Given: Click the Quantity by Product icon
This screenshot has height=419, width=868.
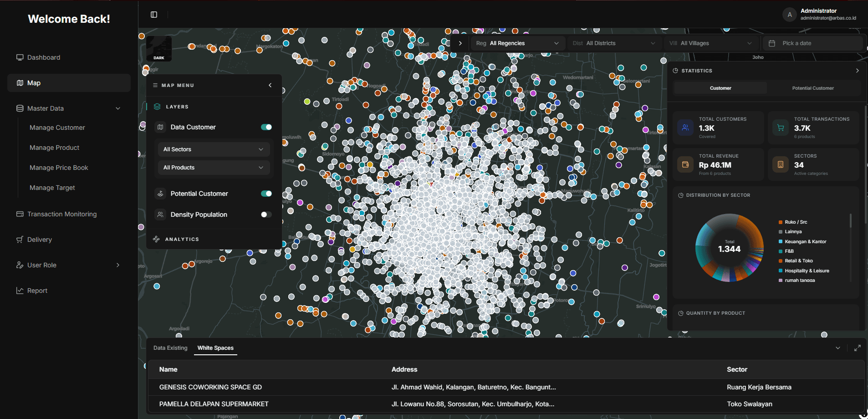Looking at the screenshot, I should (x=681, y=313).
